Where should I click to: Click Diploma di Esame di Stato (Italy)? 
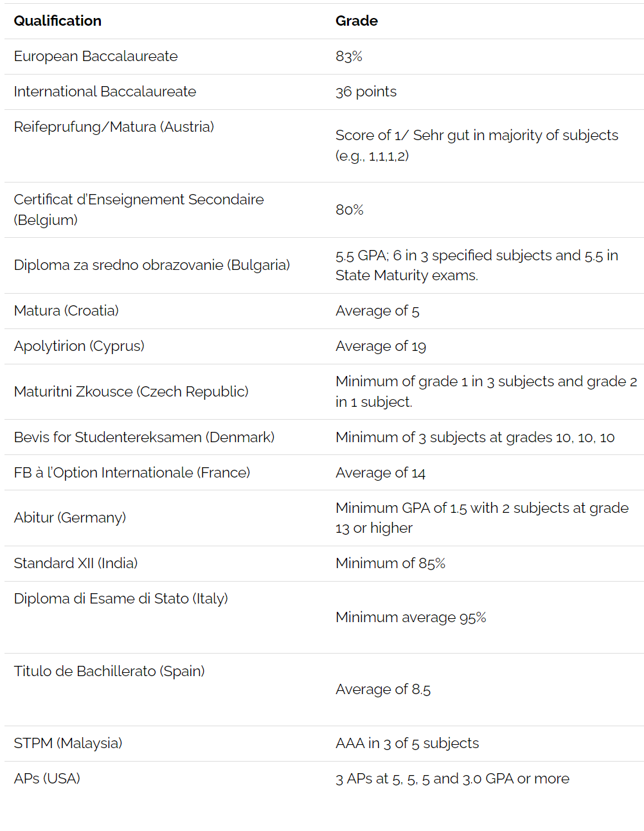(x=121, y=599)
